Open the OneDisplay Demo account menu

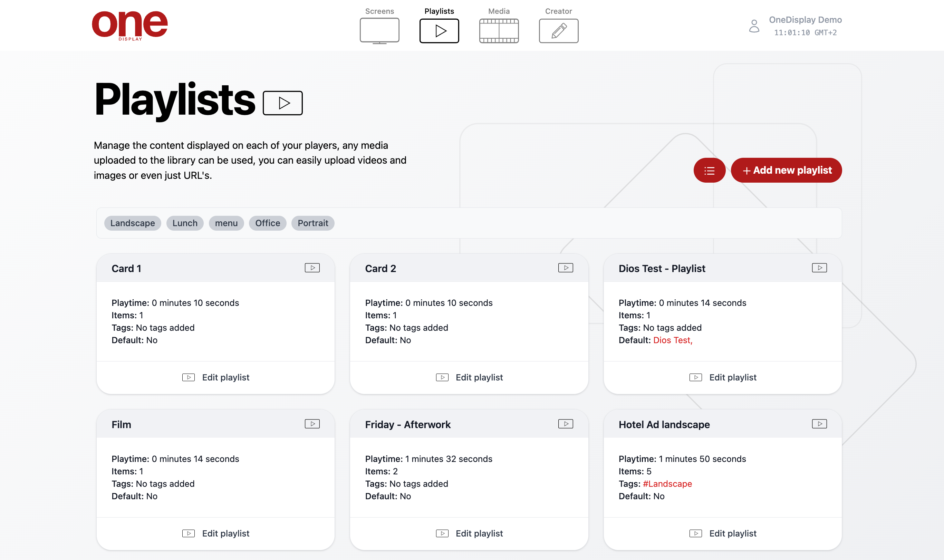pyautogui.click(x=805, y=20)
